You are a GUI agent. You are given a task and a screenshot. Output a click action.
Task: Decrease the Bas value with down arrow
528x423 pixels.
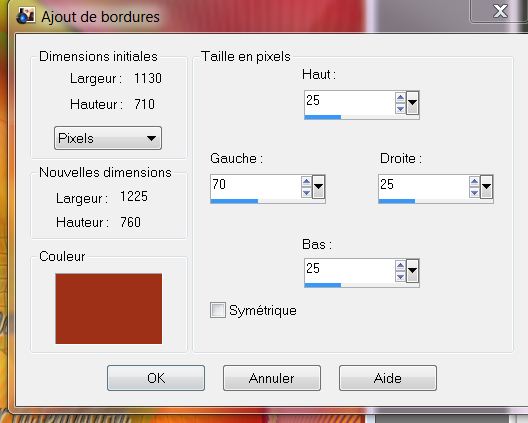(400, 276)
